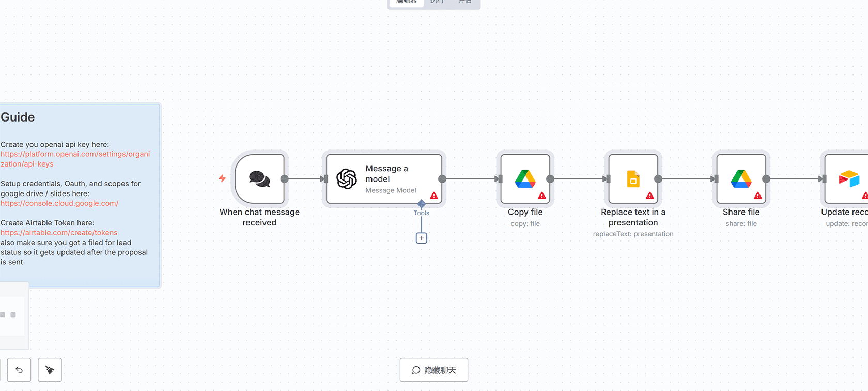The height and width of the screenshot is (391, 868).
Task: Click the red lightning bolt trigger indicator
Action: (222, 178)
